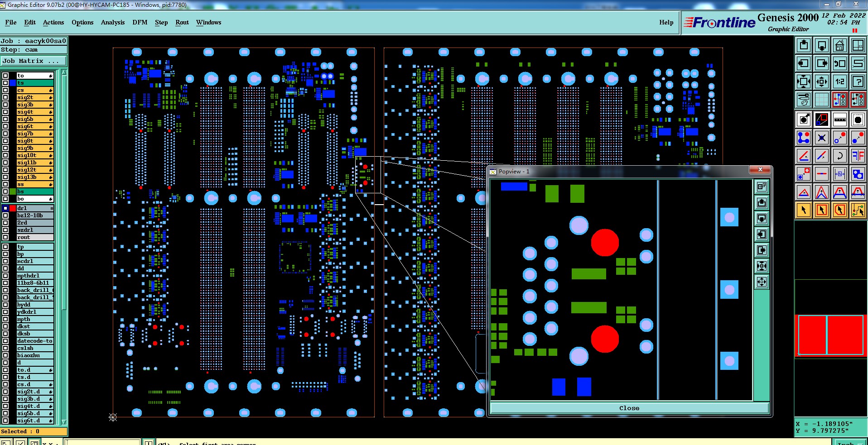Click the pan up icon in main toolbar

804,45
